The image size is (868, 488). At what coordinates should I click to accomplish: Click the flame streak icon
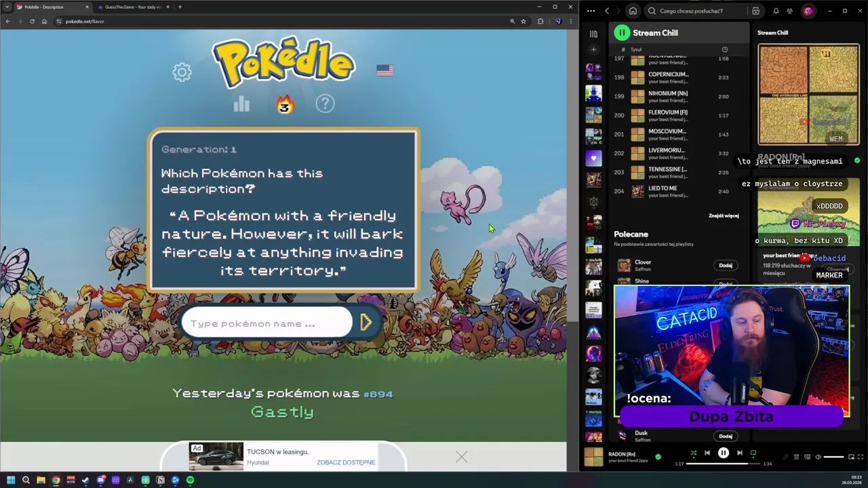pos(285,104)
